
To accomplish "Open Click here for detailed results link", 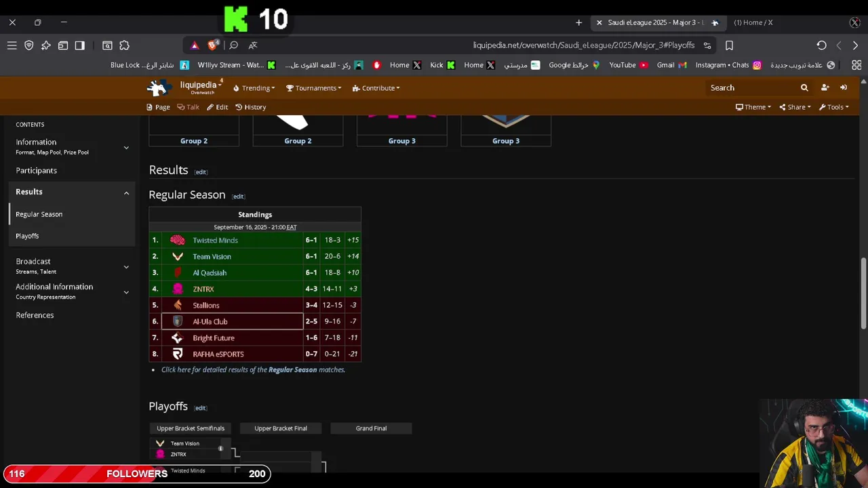I will click(x=253, y=369).
